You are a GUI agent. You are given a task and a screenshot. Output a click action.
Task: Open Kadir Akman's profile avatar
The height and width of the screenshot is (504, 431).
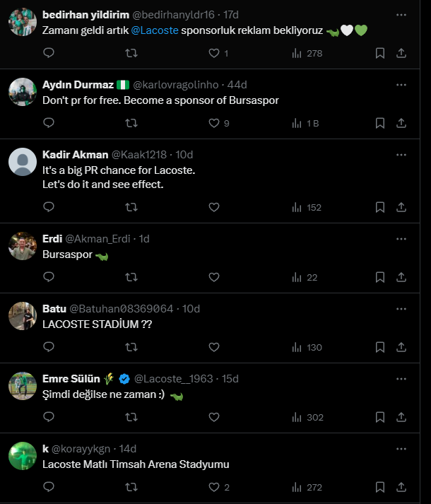(x=23, y=162)
